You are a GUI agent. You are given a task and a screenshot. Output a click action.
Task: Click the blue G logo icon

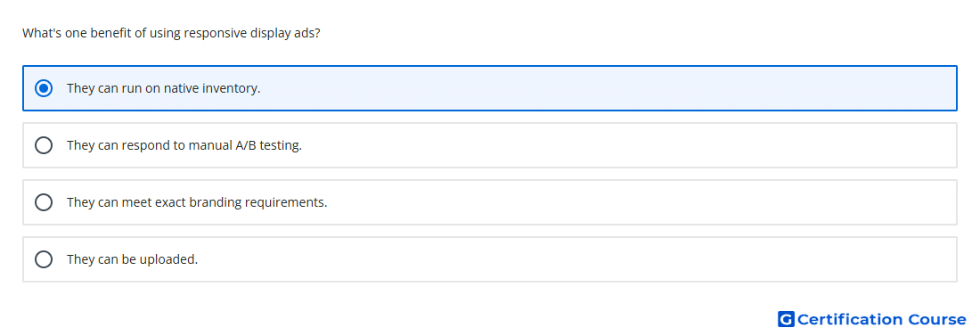(786, 319)
